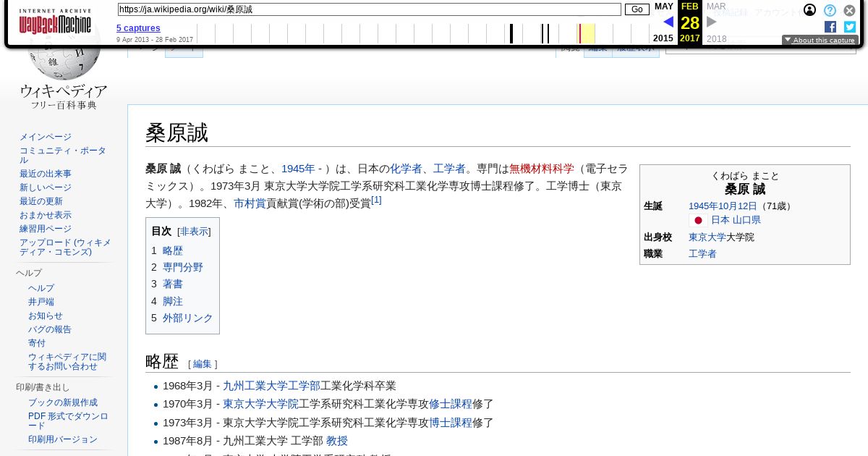The width and height of the screenshot is (868, 456).
Task: Open 博士課程 link
Action: click(451, 423)
